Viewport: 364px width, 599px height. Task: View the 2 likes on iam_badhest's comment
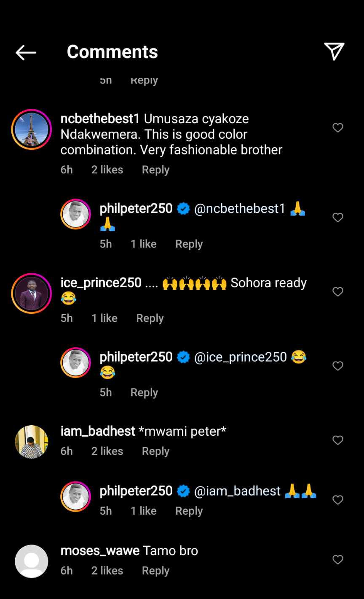[107, 451]
